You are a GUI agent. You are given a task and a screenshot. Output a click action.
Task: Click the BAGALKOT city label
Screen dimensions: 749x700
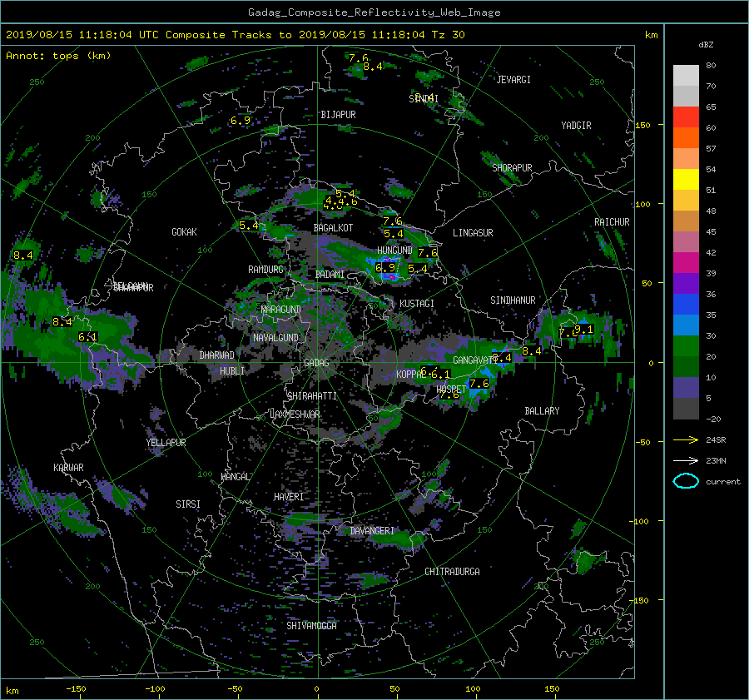point(333,228)
